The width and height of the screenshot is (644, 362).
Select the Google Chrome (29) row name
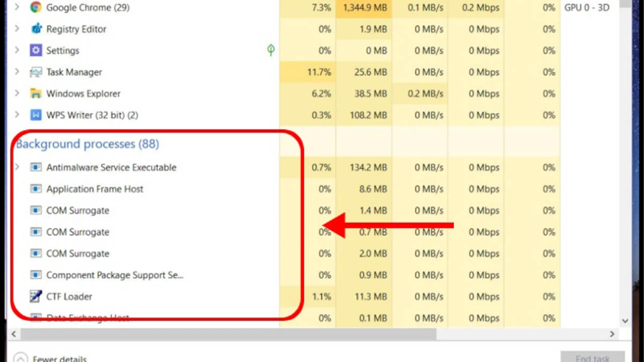[89, 8]
